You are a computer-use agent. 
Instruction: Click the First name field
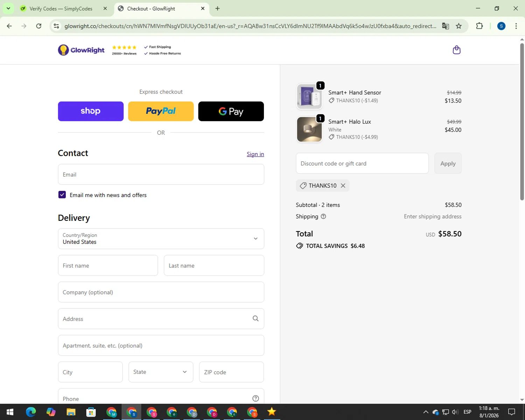[108, 265]
